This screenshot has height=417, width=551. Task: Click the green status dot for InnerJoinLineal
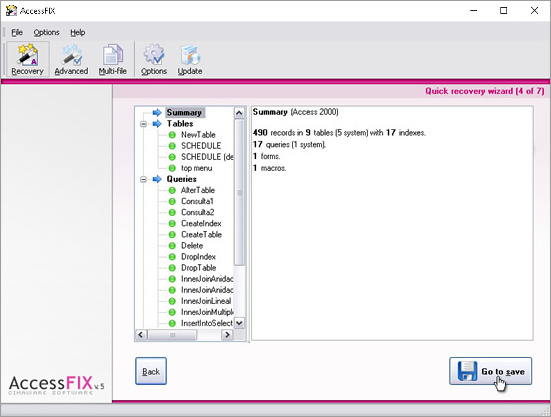(172, 301)
